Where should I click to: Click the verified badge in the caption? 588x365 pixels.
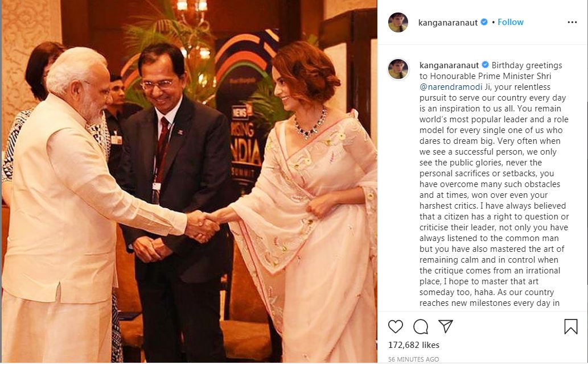485,65
